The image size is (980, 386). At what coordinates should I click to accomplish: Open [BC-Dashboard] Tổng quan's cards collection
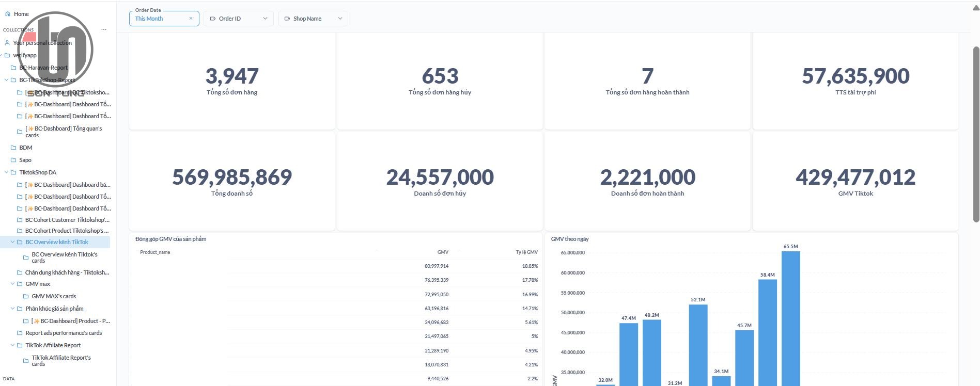click(63, 132)
